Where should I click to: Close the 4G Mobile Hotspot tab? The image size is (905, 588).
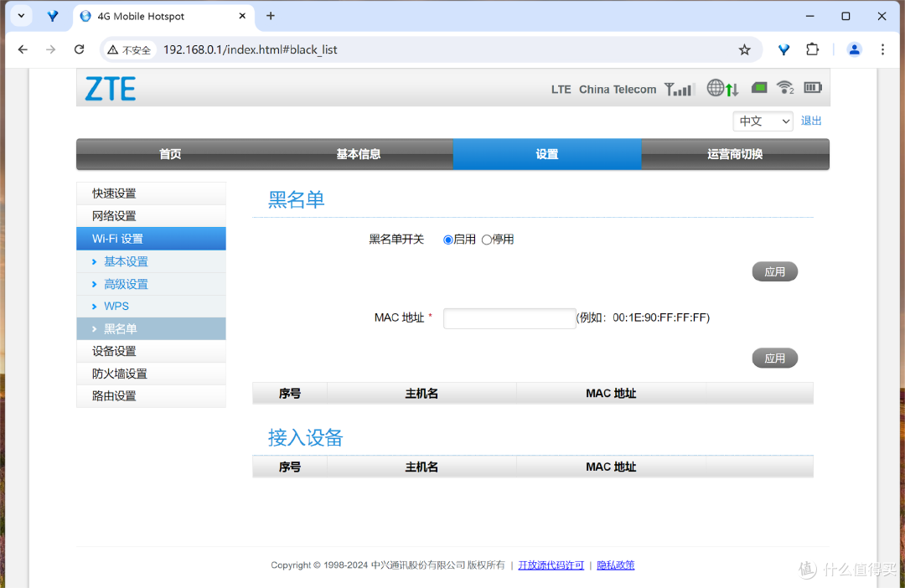coord(242,16)
